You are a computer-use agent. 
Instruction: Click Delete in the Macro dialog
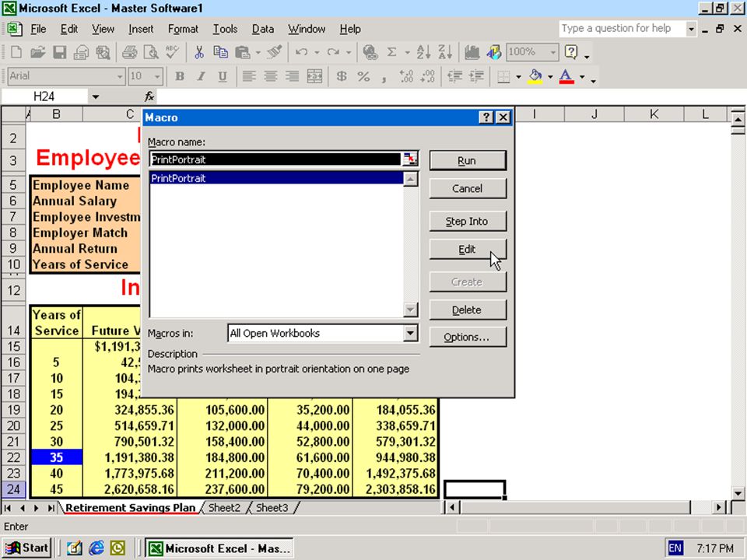pos(468,310)
